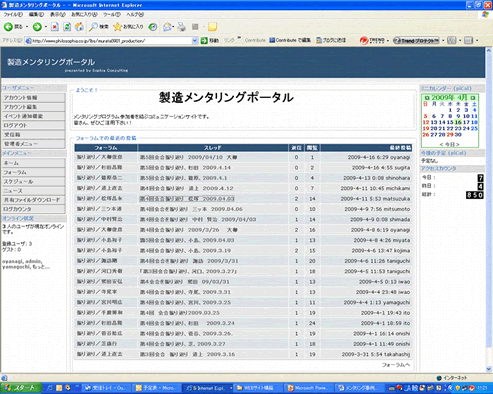Open ログカウンタ menu item
493x394 pixels.
click(x=33, y=209)
